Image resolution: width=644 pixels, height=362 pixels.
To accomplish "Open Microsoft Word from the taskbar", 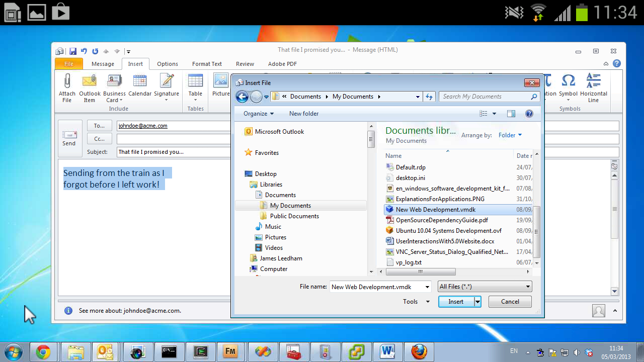I will [x=387, y=352].
